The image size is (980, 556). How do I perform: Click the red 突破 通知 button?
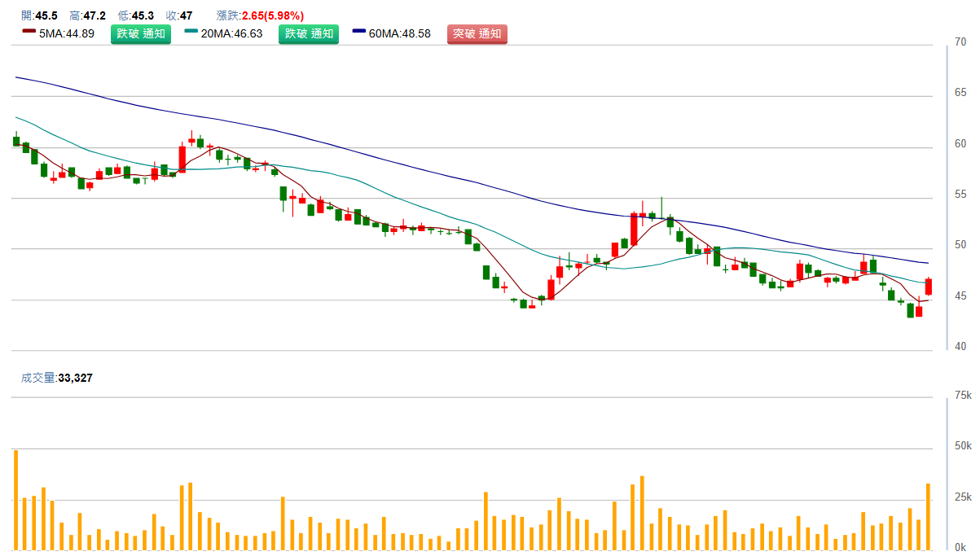point(477,34)
